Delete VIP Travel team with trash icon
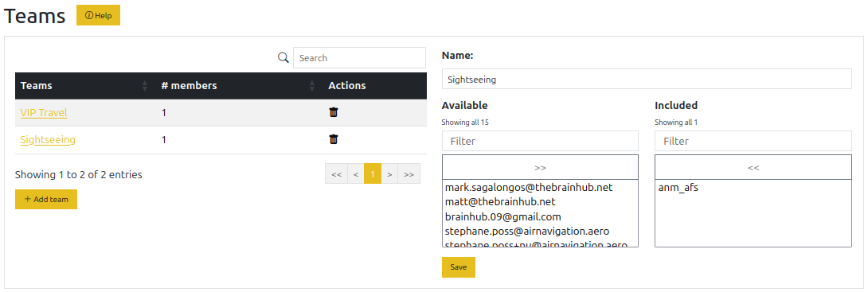Viewport: 868px width, 292px height. (333, 112)
